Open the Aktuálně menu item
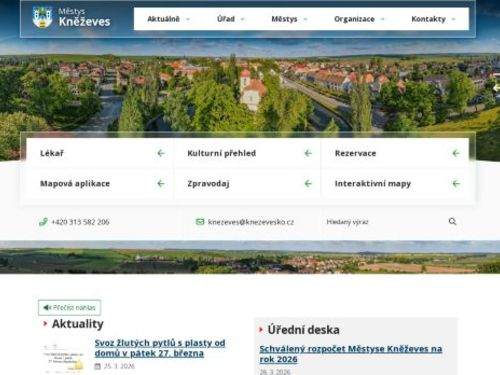This screenshot has height=375, width=500. tap(163, 19)
